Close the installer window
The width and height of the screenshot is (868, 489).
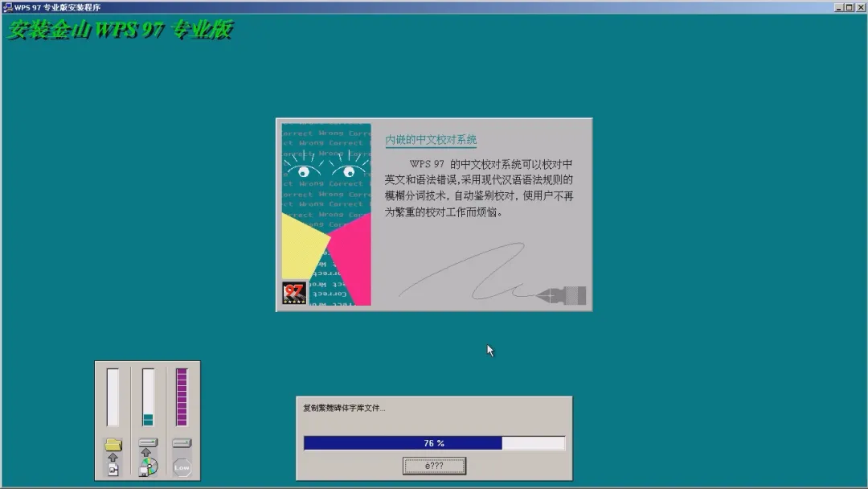[861, 7]
